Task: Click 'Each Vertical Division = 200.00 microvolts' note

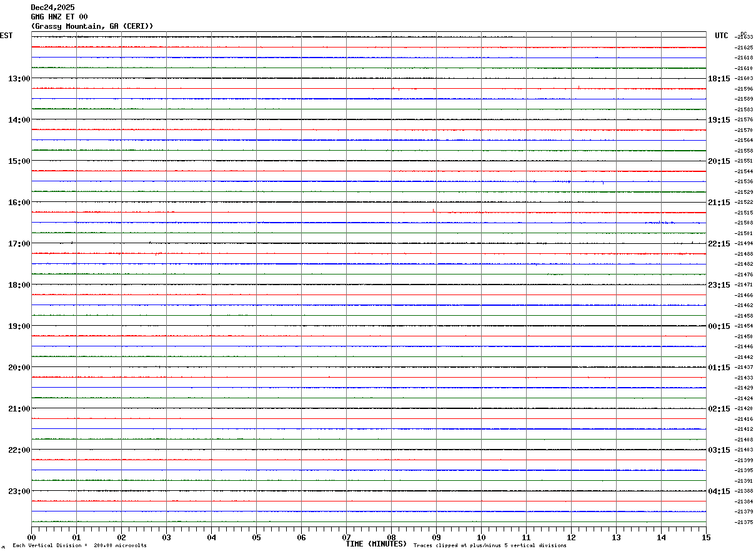Action: coord(79,546)
